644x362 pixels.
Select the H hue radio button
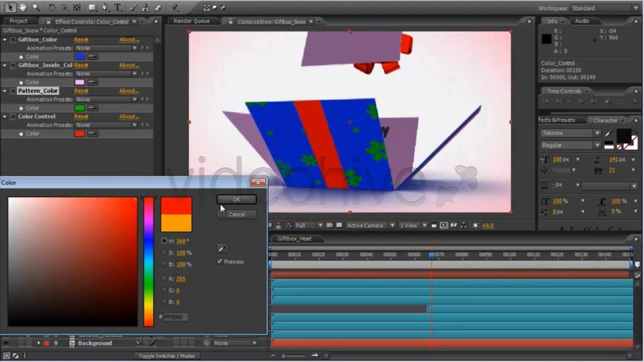coord(165,241)
